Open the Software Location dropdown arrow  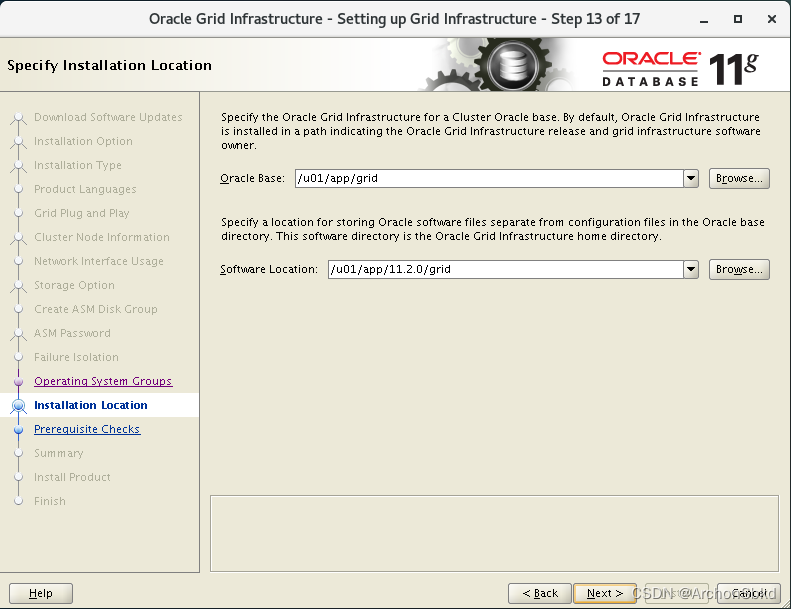[x=691, y=269]
